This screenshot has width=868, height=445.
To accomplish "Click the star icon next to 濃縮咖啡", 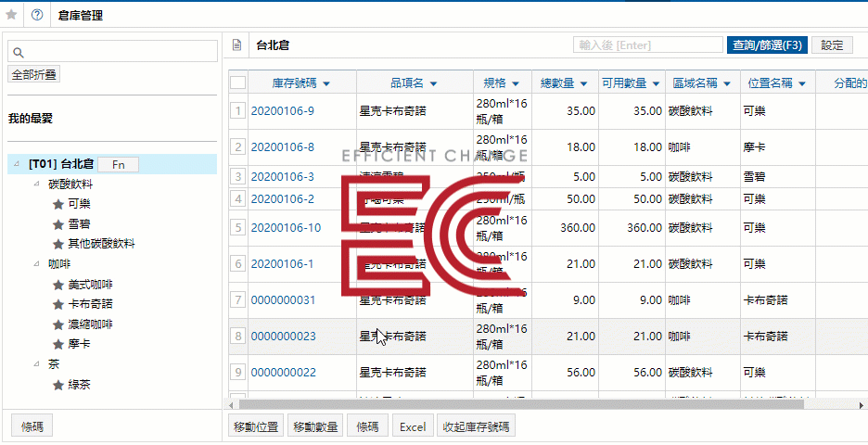I will click(57, 324).
